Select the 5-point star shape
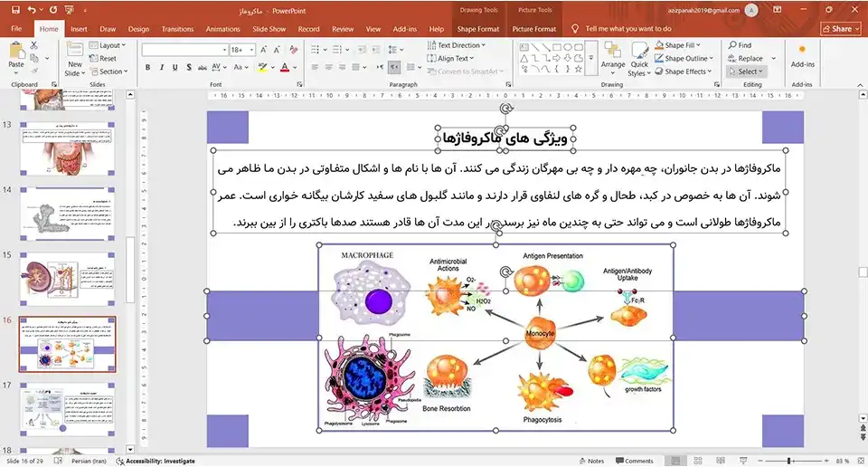 click(x=578, y=69)
